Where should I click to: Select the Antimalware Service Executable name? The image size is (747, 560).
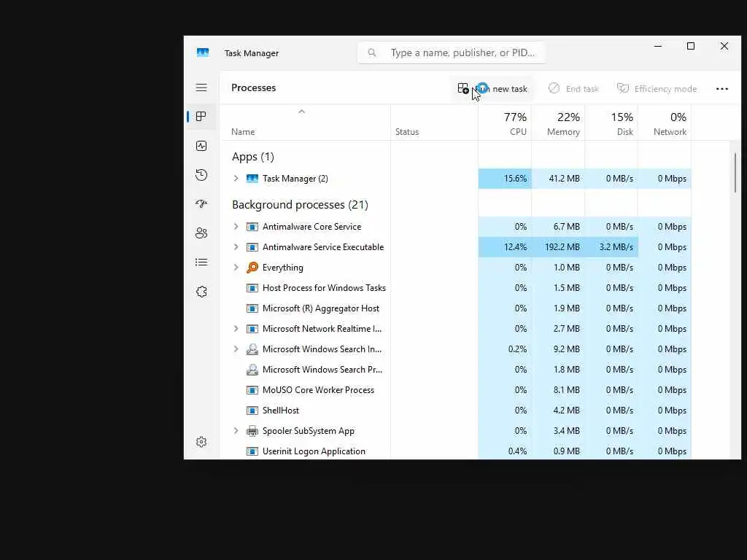click(323, 247)
